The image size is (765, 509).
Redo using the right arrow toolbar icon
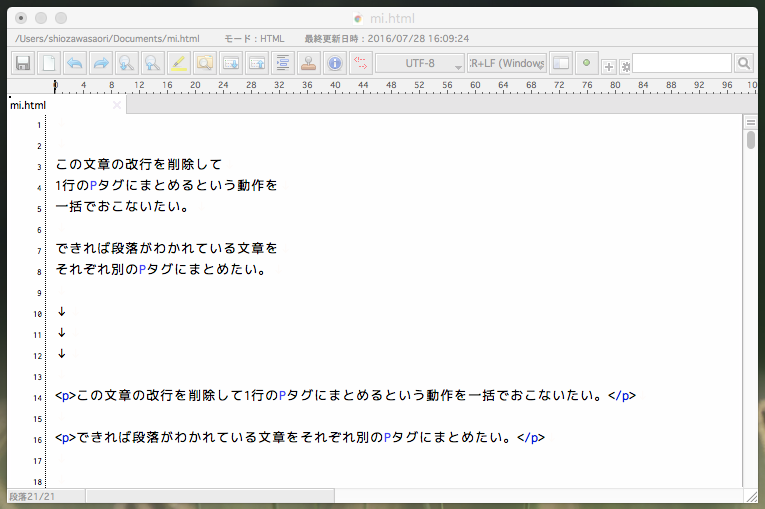pyautogui.click(x=100, y=63)
